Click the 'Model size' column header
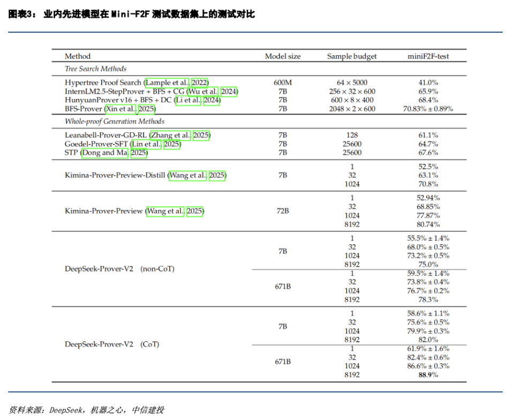514x420 pixels. pos(283,56)
